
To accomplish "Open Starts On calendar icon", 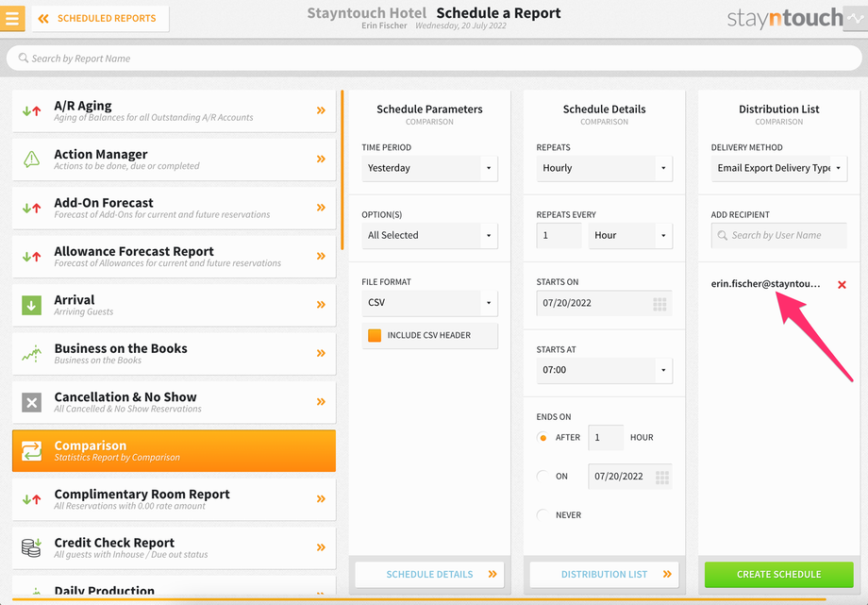I will [x=659, y=304].
